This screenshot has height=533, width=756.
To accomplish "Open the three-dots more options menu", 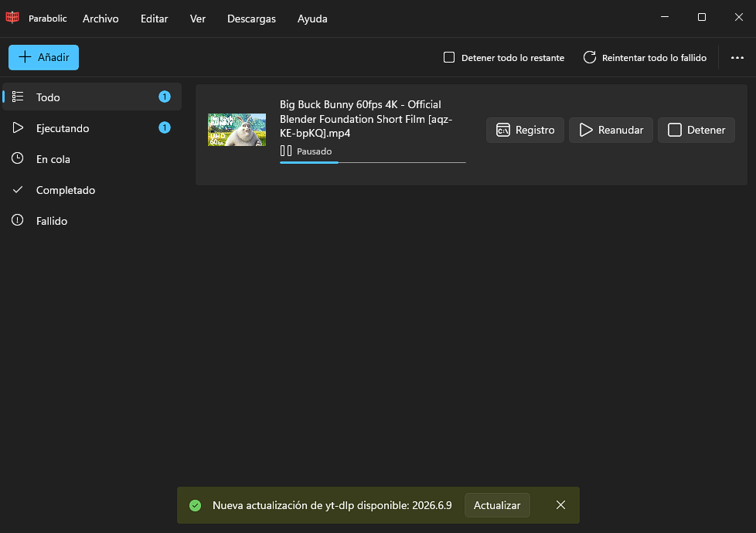I will point(737,57).
